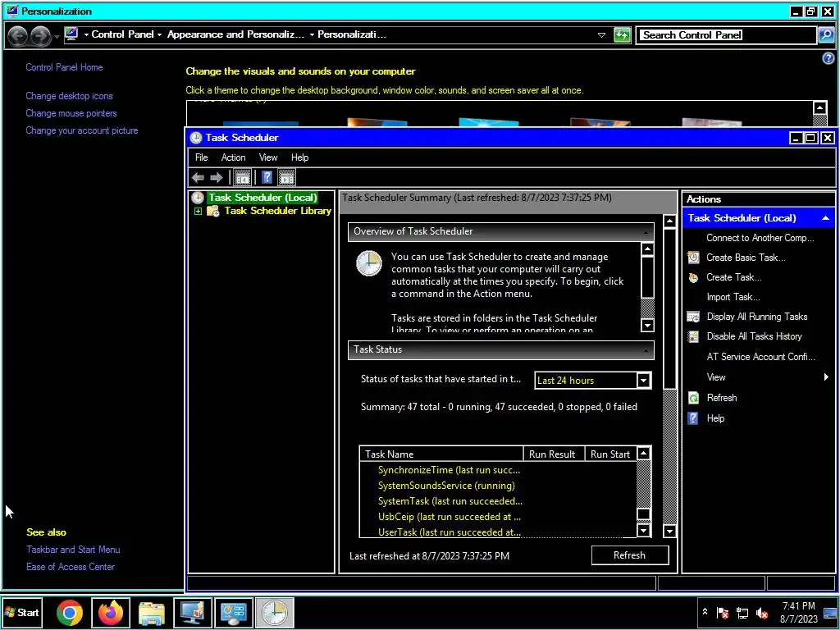Click Back button in Personalization window
The image size is (840, 630).
click(18, 35)
